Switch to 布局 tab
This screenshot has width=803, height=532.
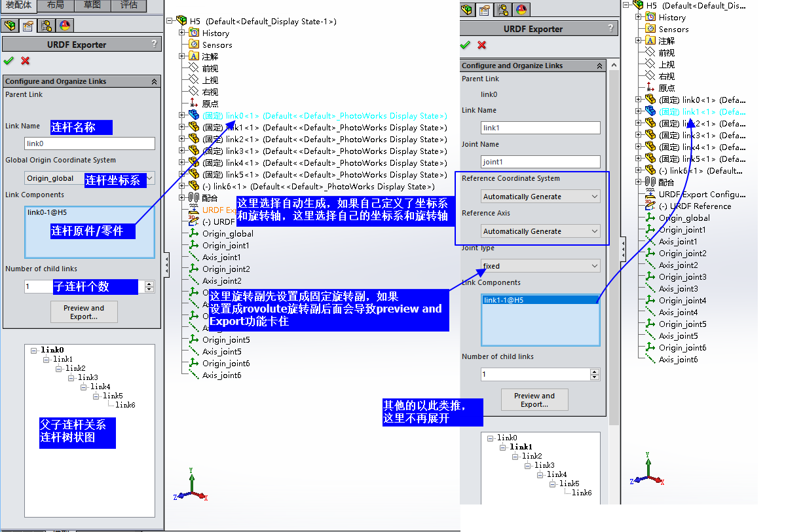[56, 5]
